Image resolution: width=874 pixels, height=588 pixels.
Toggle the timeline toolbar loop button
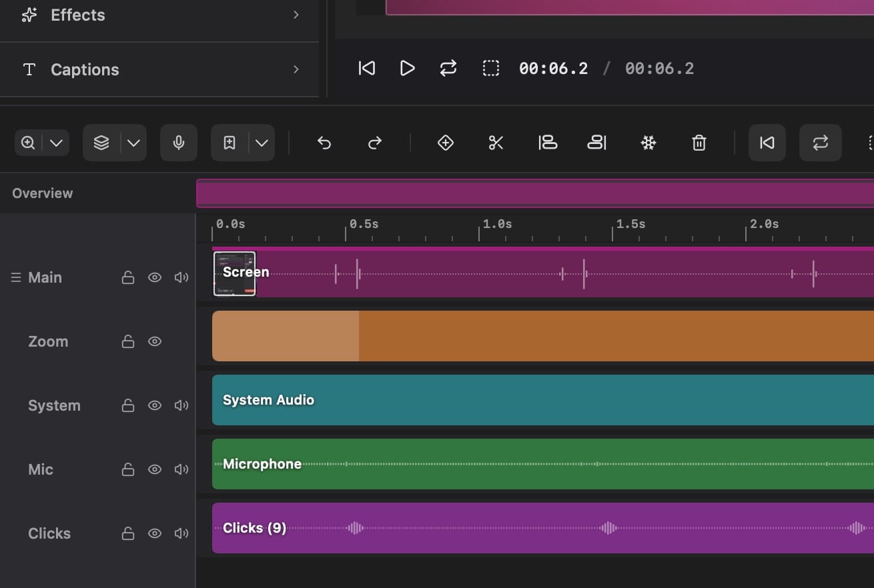821,143
